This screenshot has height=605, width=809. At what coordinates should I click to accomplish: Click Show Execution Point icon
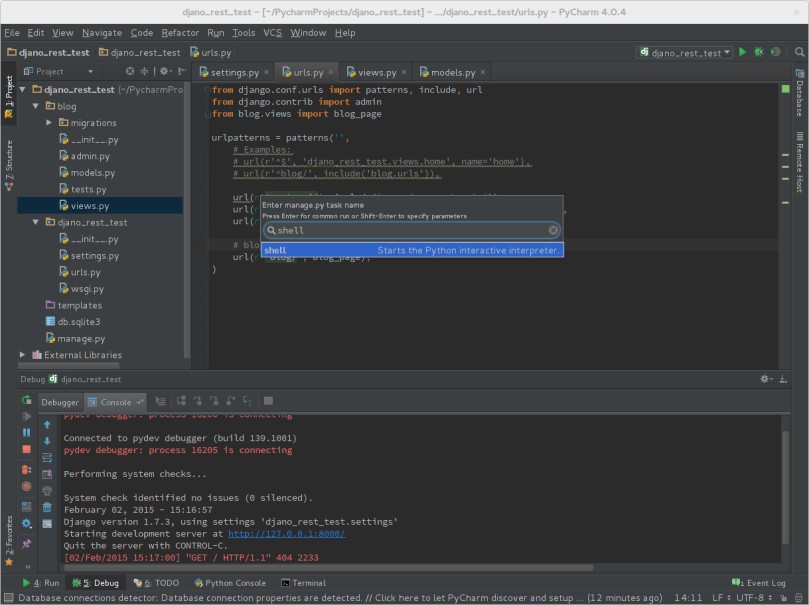pyautogui.click(x=160, y=401)
